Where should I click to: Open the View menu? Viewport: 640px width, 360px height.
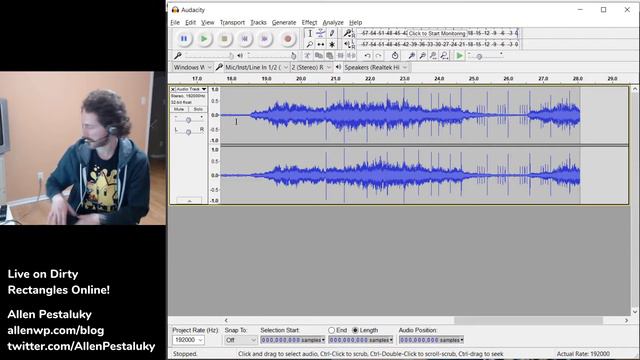coord(207,22)
